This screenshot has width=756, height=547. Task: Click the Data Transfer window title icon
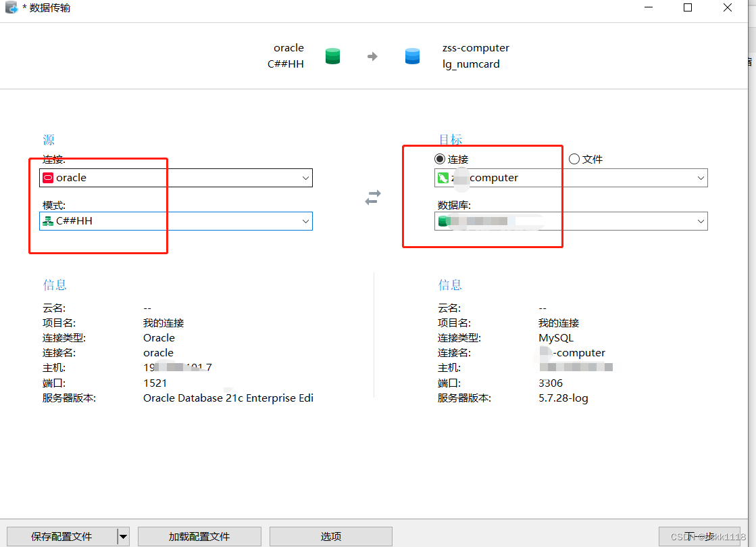pos(11,7)
